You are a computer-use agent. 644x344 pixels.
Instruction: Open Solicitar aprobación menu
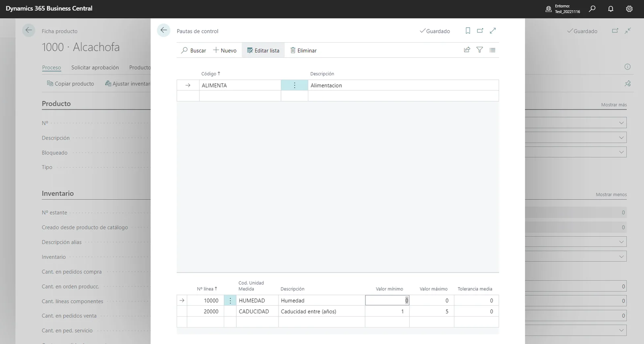95,68
